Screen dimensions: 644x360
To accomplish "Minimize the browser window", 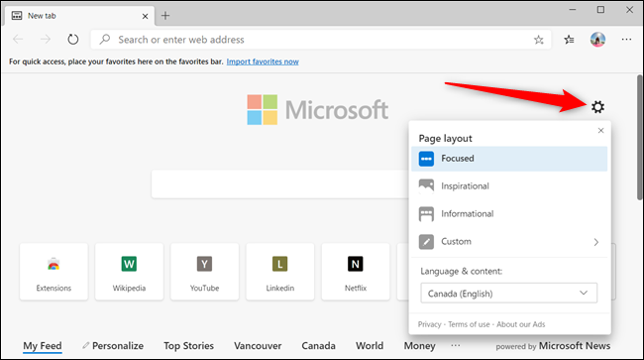I will [573, 10].
